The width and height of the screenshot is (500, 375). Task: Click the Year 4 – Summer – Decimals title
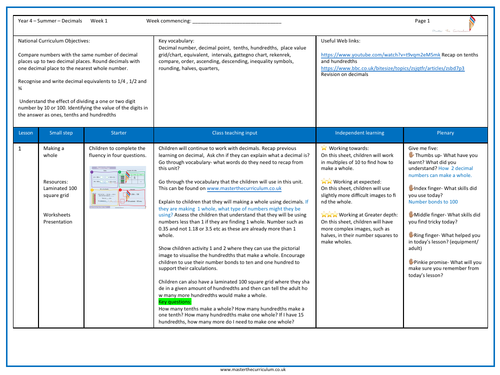point(50,21)
